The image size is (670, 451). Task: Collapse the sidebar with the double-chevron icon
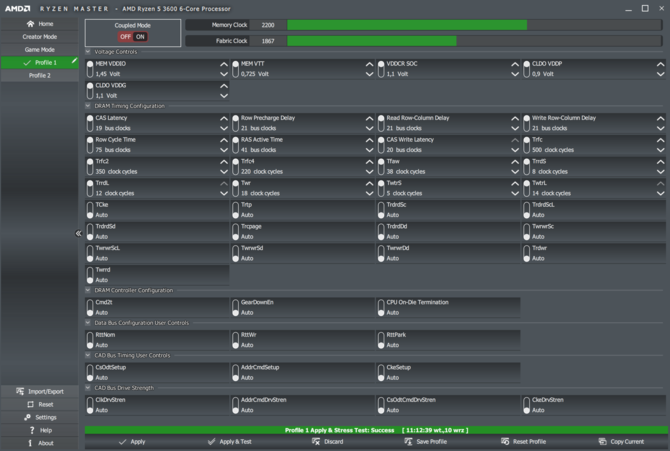(x=78, y=233)
